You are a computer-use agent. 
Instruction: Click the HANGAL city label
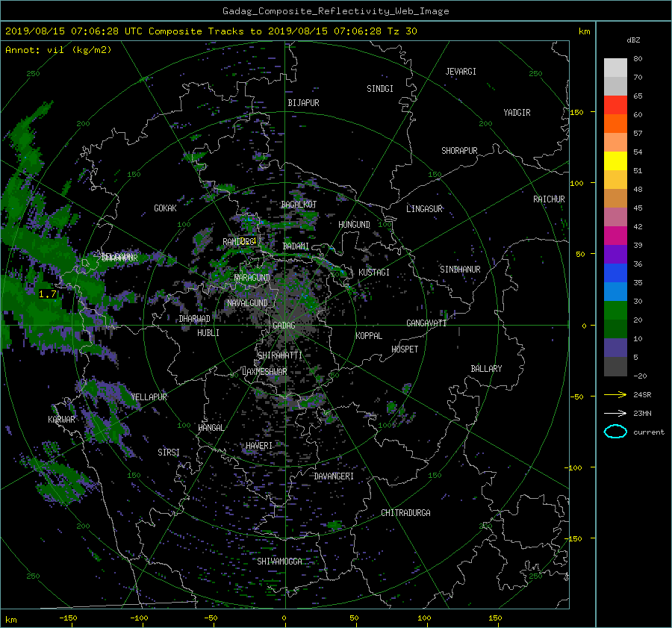(x=211, y=428)
